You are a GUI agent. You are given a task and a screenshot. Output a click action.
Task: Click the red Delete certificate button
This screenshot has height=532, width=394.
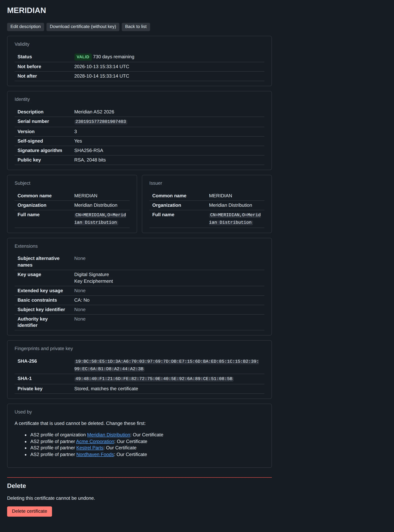[x=30, y=511]
